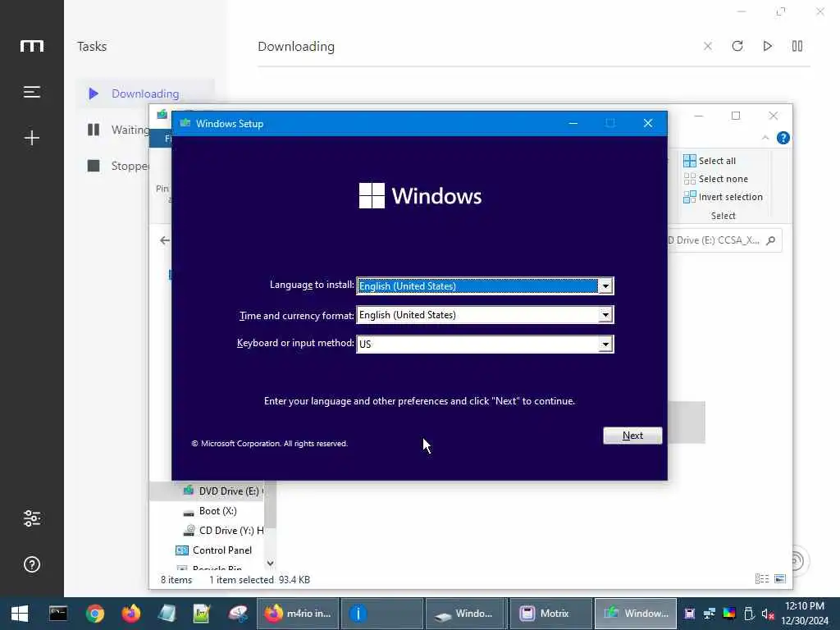Open Motrix preferences sliders icon
Screen dimensions: 840x630
click(32, 518)
